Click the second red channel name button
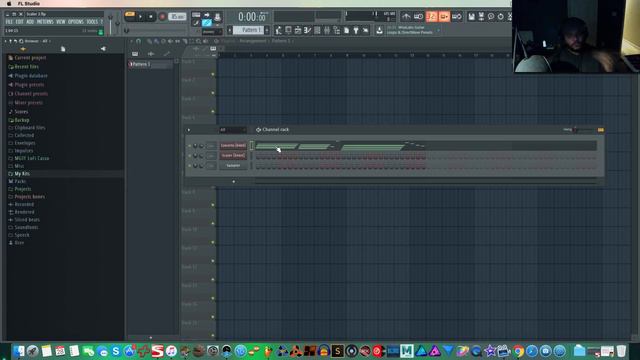Screen dimensions: 640x360 click(233, 156)
